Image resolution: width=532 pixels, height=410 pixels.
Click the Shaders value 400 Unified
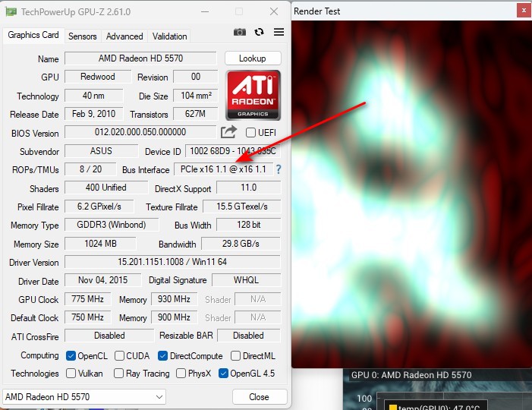[x=106, y=188]
